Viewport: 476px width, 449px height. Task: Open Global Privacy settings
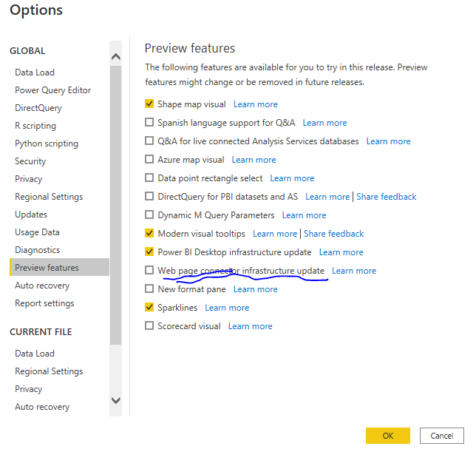29,179
